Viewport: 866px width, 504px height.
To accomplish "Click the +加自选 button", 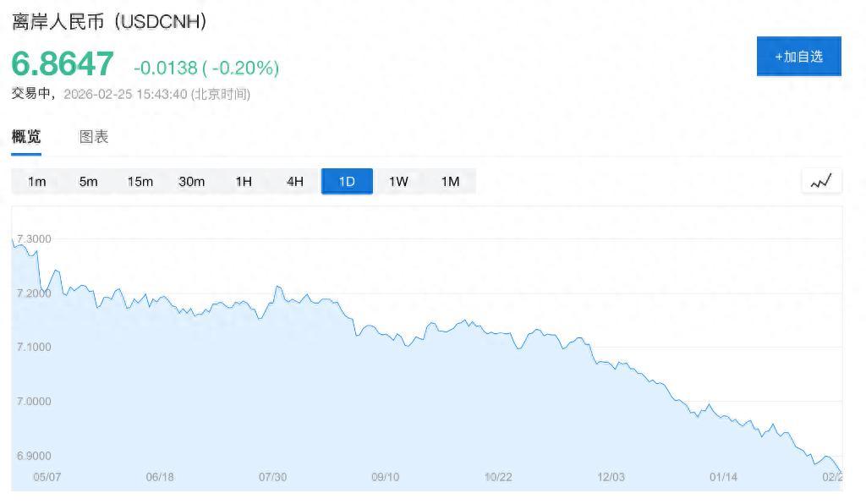I will tap(797, 56).
